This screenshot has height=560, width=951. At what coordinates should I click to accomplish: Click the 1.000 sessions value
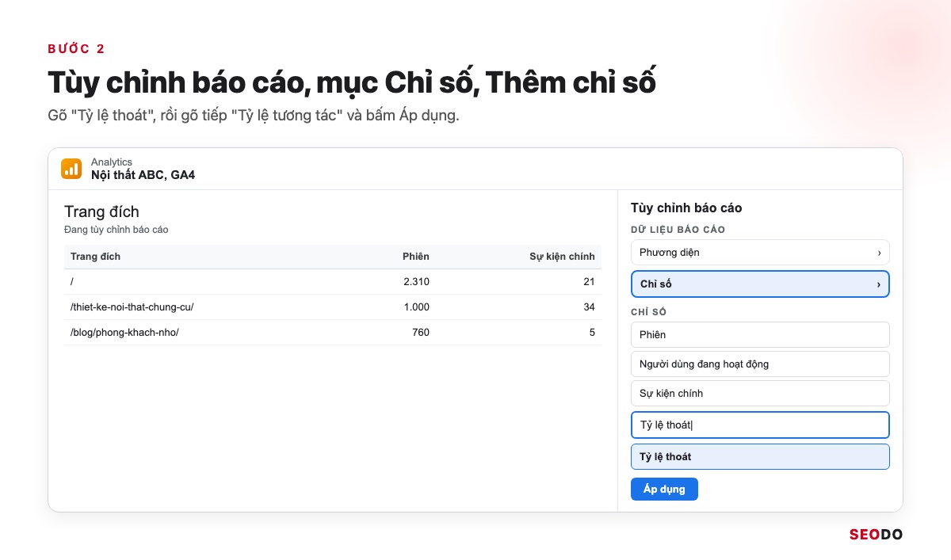click(416, 307)
